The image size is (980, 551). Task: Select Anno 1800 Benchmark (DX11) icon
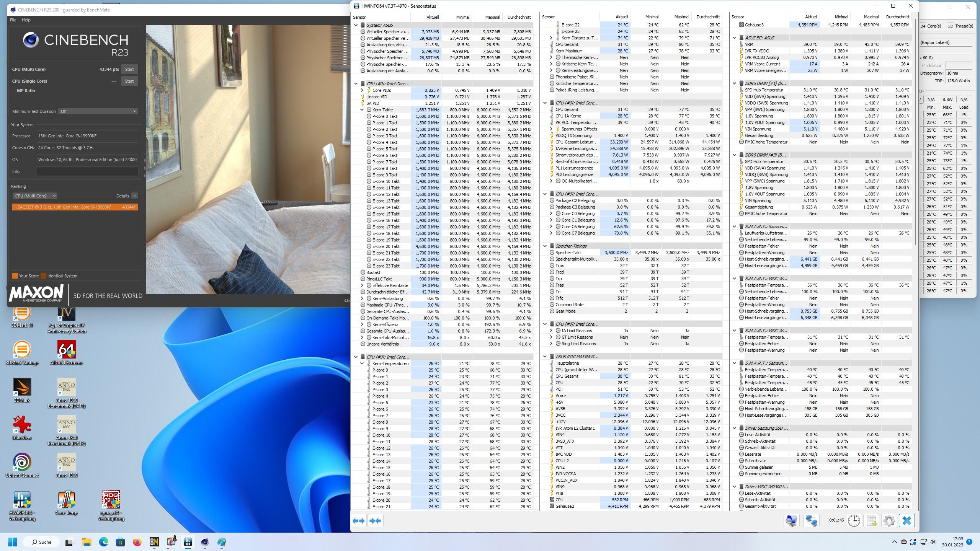67,393
